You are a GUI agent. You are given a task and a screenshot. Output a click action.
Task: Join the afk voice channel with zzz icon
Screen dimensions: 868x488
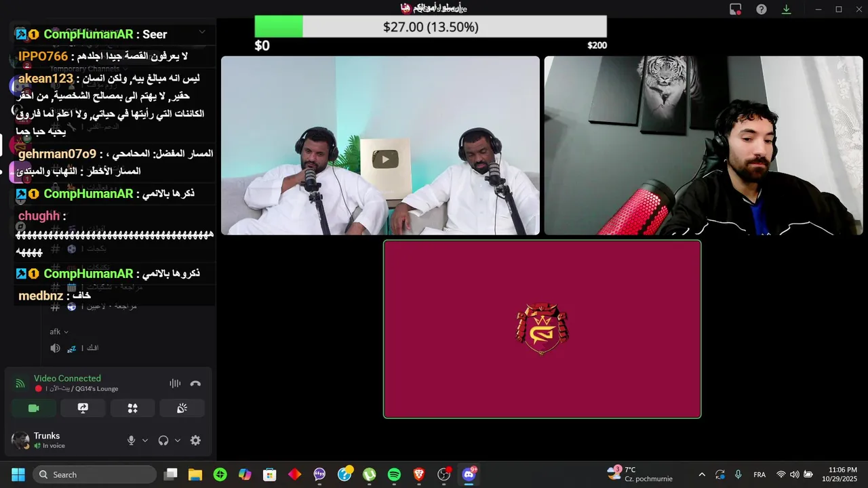pyautogui.click(x=75, y=348)
